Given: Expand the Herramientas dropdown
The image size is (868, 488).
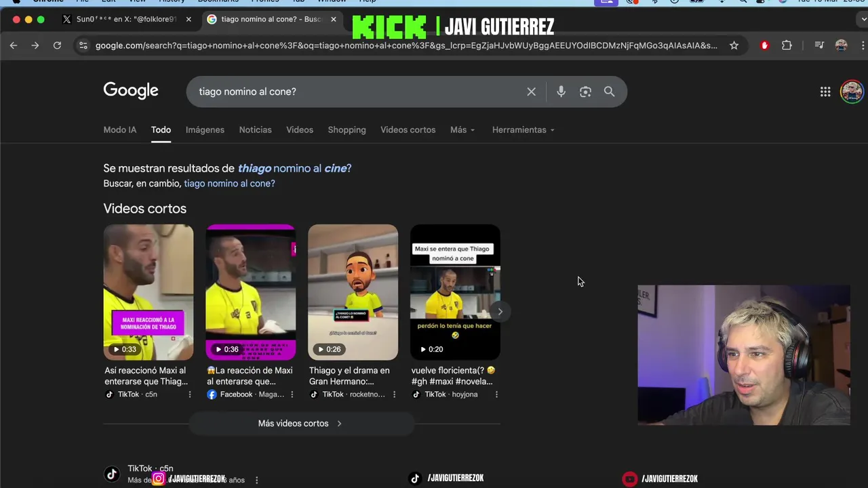Looking at the screenshot, I should point(524,129).
